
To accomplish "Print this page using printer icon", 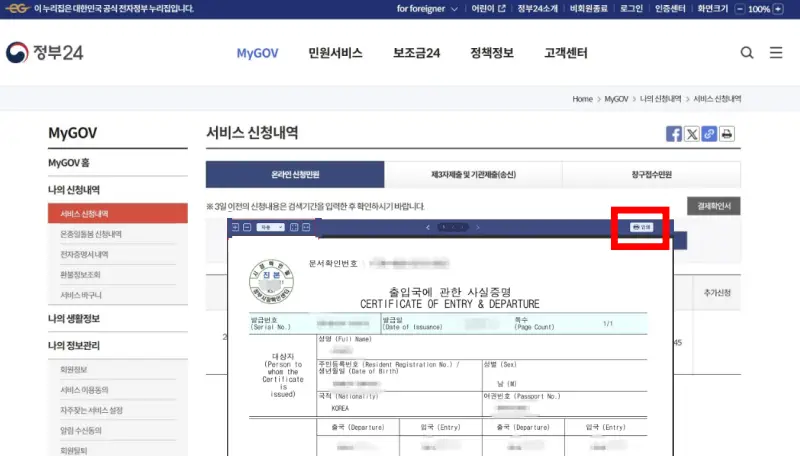I will click(x=727, y=134).
